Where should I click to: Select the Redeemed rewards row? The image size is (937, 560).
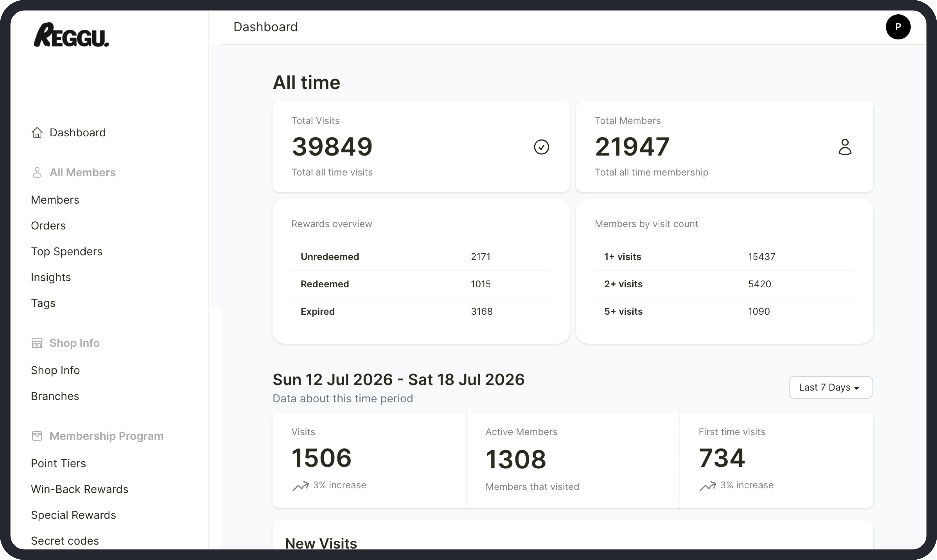[x=421, y=284]
